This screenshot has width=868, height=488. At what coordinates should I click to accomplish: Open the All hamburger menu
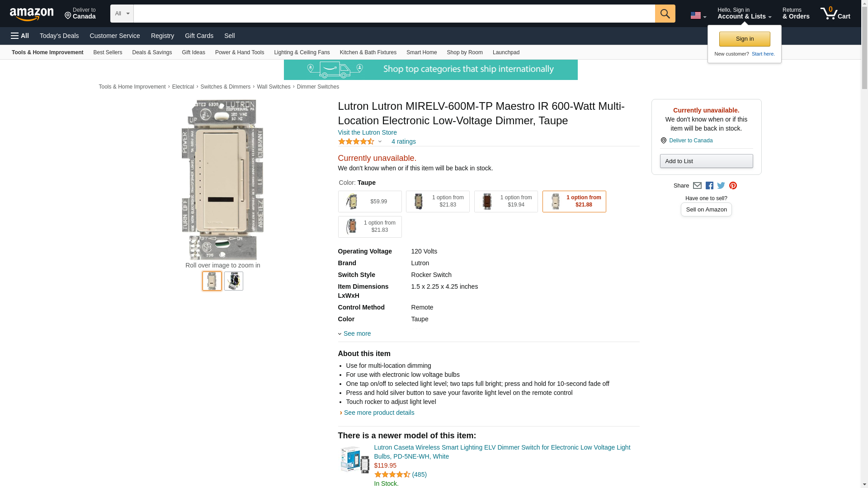[x=20, y=36]
